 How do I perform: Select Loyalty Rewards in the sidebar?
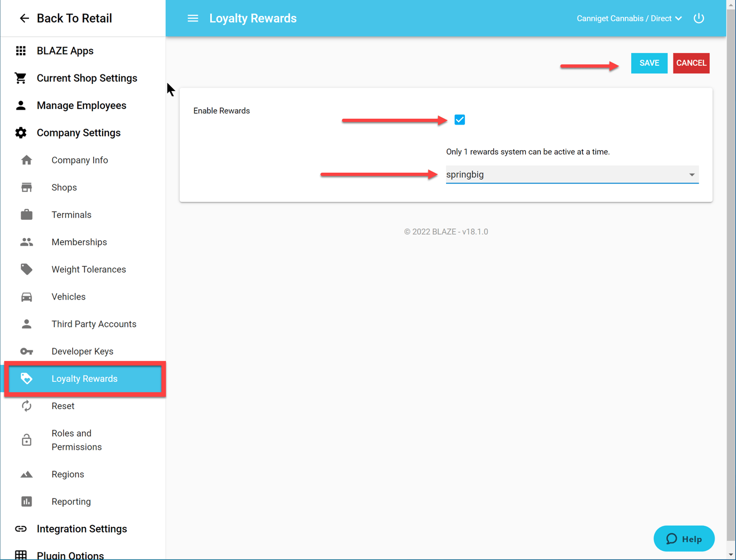point(85,379)
